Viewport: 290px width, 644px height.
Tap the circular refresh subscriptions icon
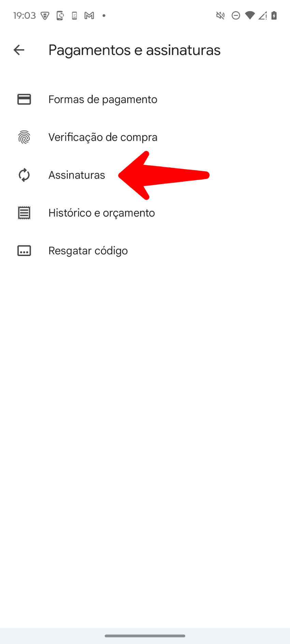[x=24, y=175]
